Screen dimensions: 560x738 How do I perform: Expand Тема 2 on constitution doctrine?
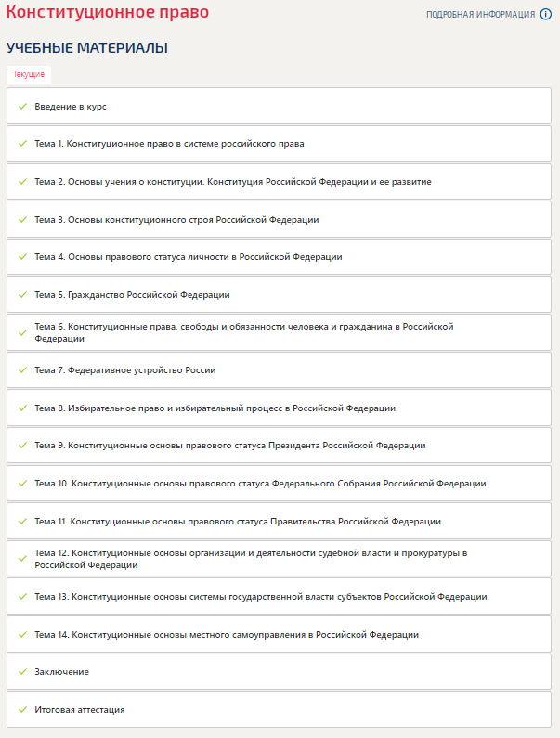click(232, 182)
